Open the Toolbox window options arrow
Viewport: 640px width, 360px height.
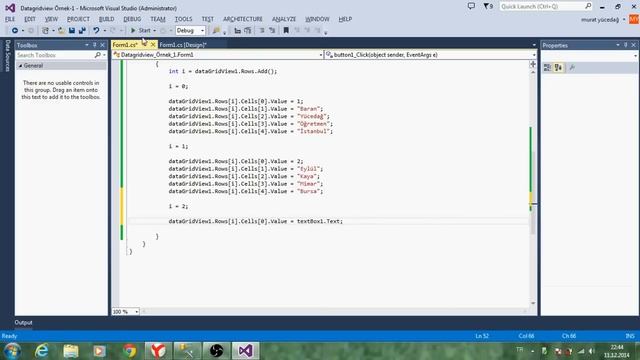tap(87, 45)
